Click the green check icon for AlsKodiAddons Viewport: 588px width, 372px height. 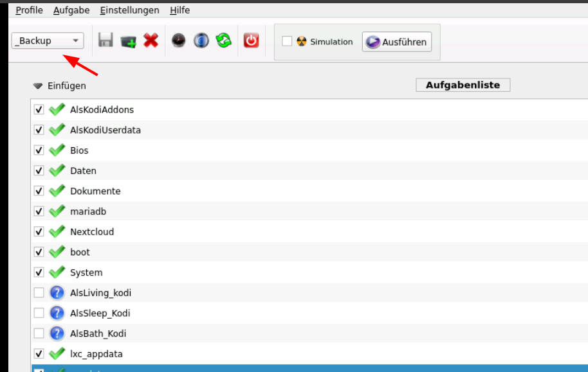point(57,109)
